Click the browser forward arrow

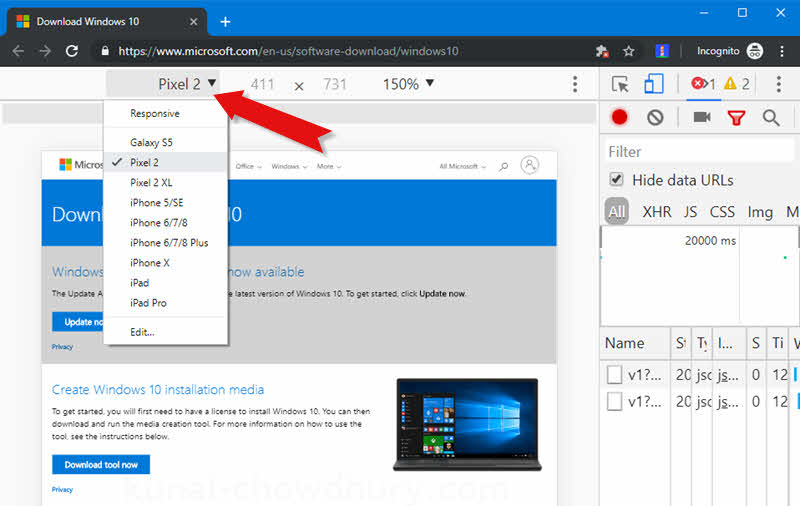pyautogui.click(x=45, y=51)
